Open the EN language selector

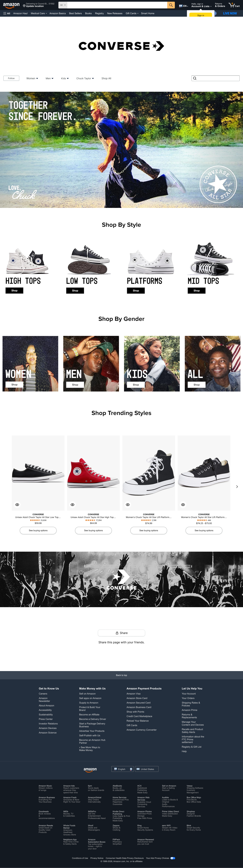tap(183, 6)
